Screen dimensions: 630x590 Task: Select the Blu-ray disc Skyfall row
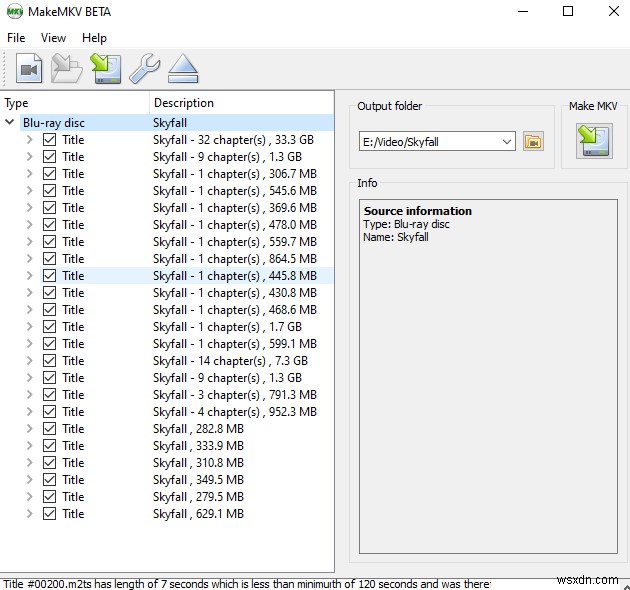coord(177,123)
